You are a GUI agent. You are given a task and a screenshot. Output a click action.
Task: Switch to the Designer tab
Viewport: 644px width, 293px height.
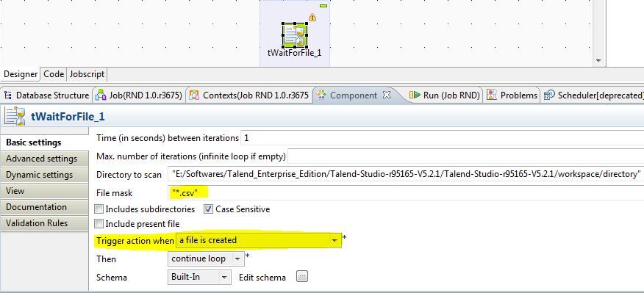tap(21, 74)
